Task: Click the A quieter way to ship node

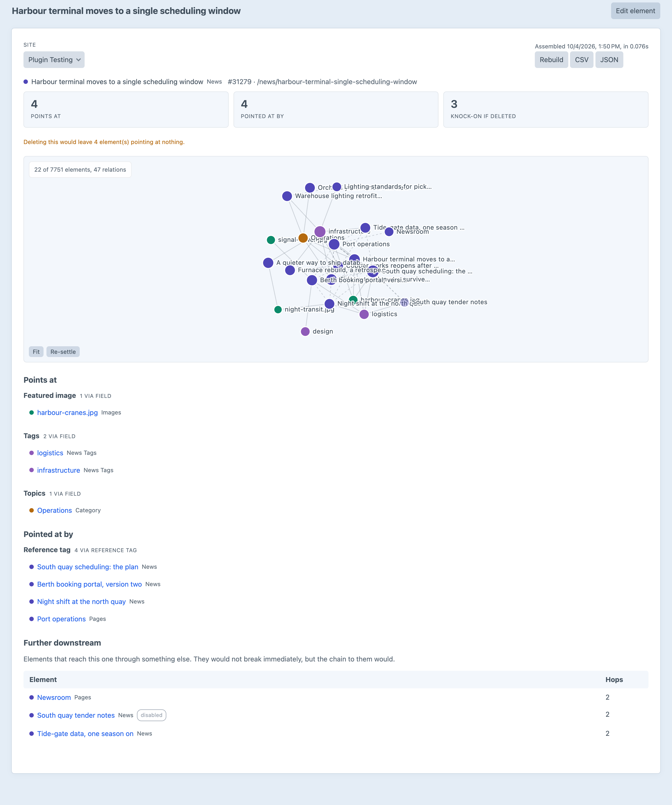Action: 268,263
